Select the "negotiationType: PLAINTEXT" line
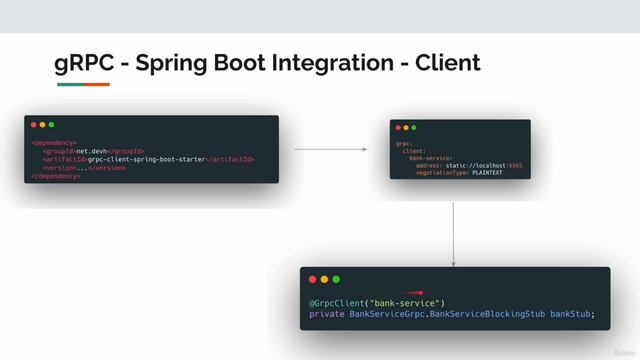The height and width of the screenshot is (360, 640). tap(459, 173)
